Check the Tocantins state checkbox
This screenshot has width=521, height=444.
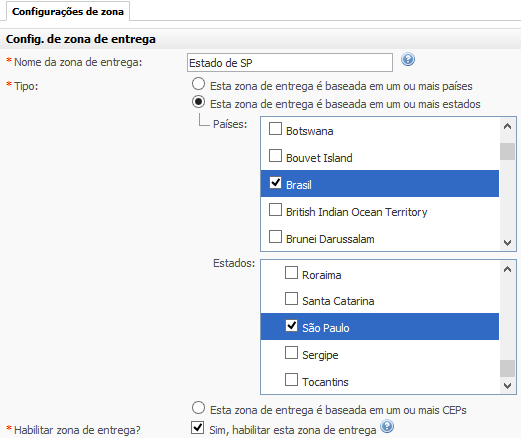pyautogui.click(x=291, y=380)
